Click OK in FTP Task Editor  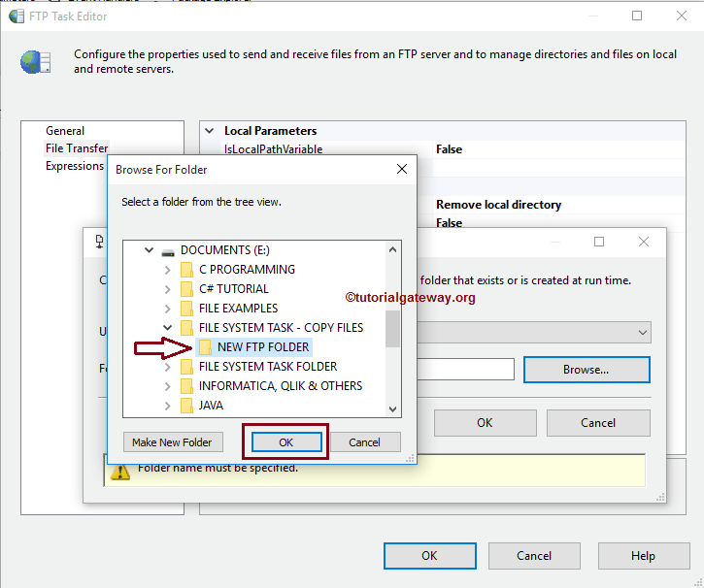pos(429,556)
